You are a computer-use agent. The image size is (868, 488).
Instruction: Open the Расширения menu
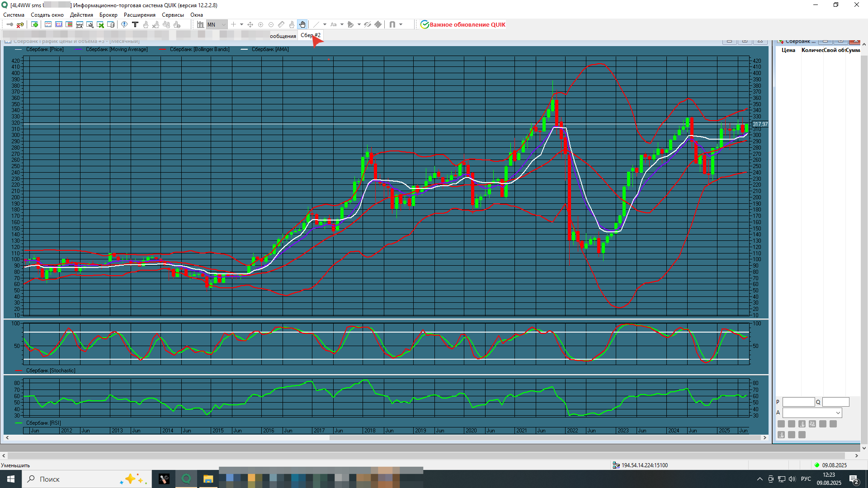coord(139,15)
